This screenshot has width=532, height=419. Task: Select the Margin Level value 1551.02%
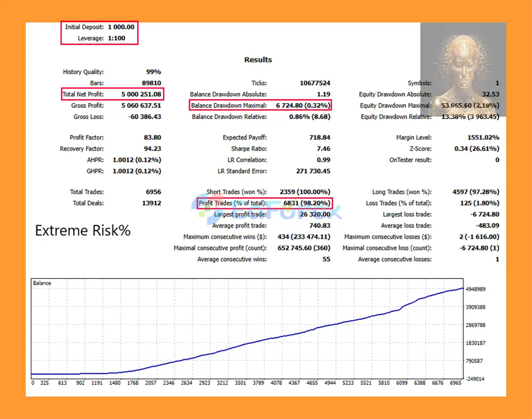coord(483,138)
